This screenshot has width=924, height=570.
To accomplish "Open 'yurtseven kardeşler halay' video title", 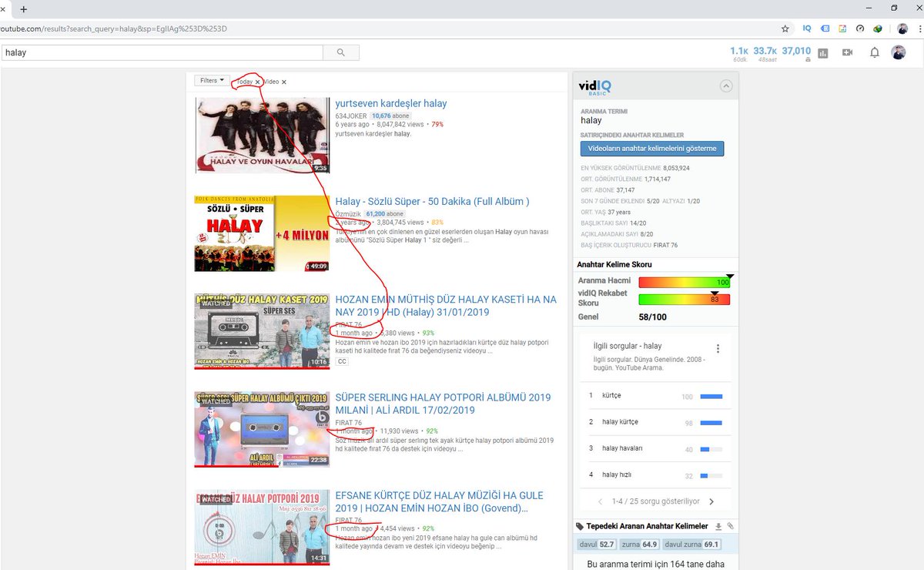I will [391, 103].
